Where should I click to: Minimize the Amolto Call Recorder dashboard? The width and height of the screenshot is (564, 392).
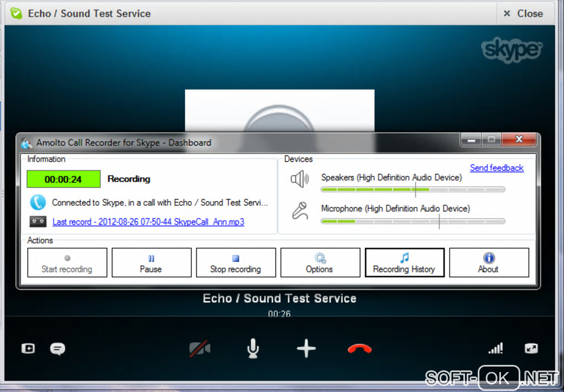click(x=471, y=139)
